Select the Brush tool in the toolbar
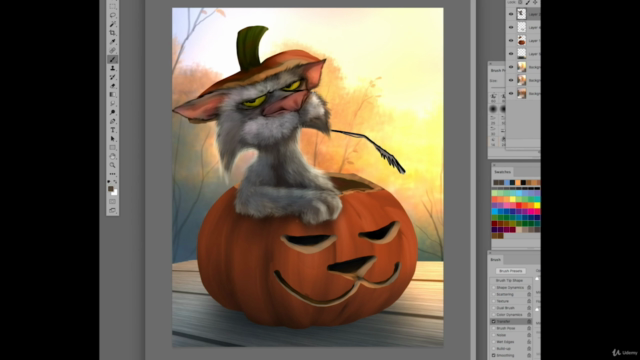640x360 pixels. pos(113,60)
